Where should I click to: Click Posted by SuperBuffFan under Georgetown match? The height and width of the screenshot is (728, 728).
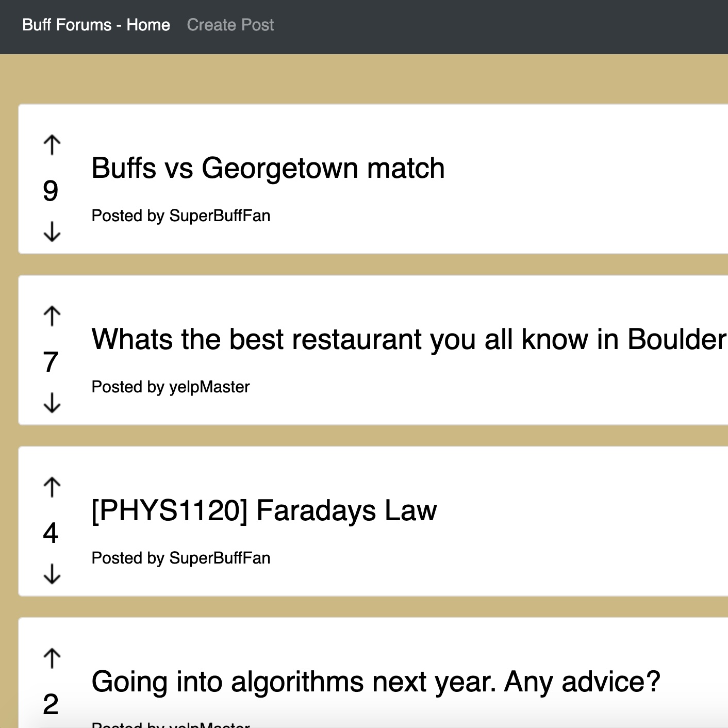pyautogui.click(x=181, y=216)
